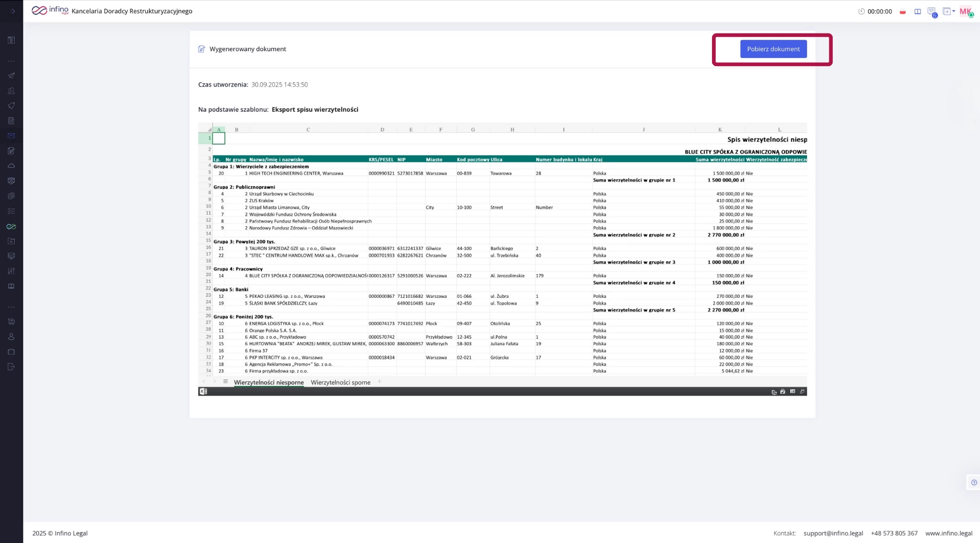This screenshot has width=980, height=543.
Task: Select cell A1 in spreadsheet preview
Action: point(219,138)
